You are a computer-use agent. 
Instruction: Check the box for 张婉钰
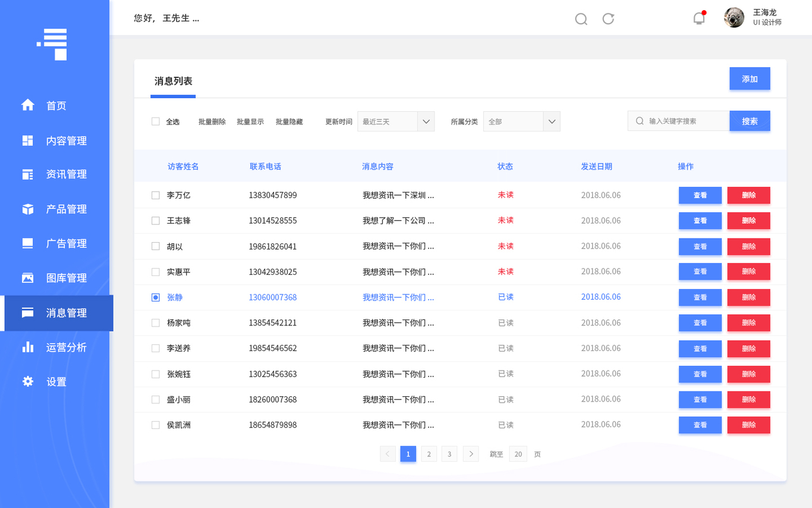point(156,374)
